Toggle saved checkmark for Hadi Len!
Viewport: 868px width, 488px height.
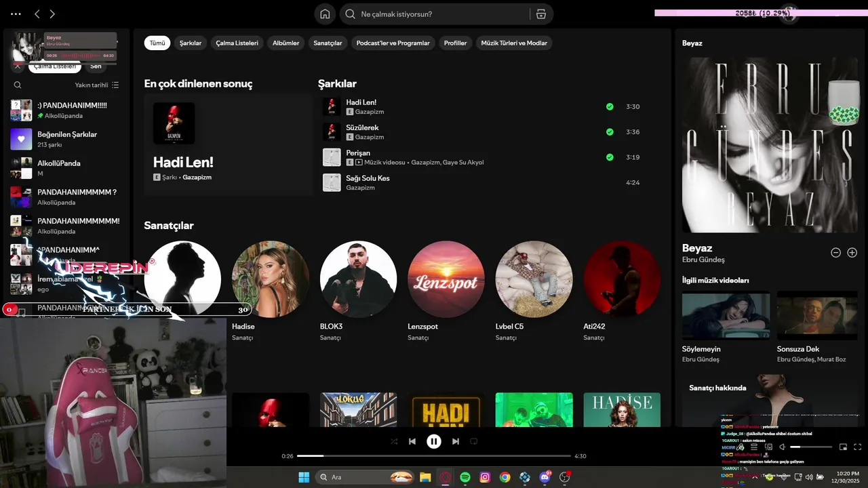[610, 106]
